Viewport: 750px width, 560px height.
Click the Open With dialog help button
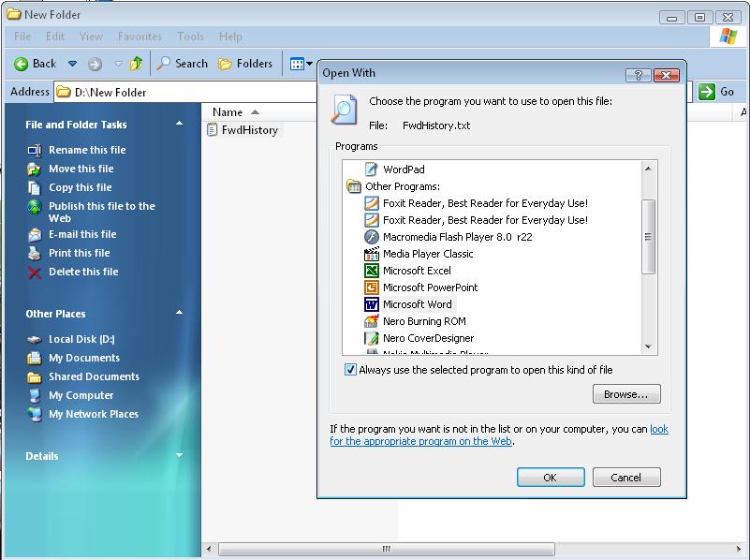tap(638, 75)
